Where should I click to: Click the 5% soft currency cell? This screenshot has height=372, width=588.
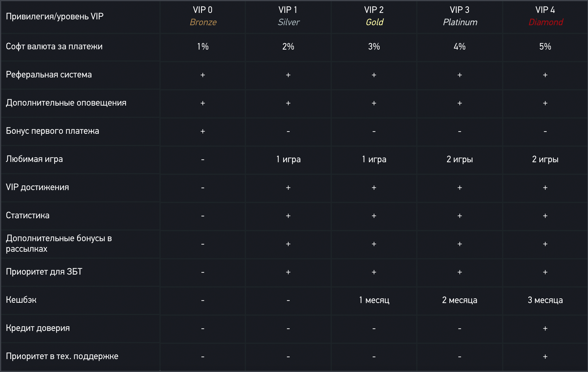coord(545,46)
